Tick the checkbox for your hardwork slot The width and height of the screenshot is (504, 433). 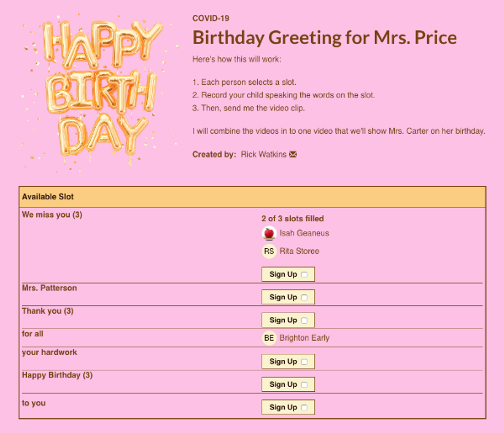click(x=304, y=362)
